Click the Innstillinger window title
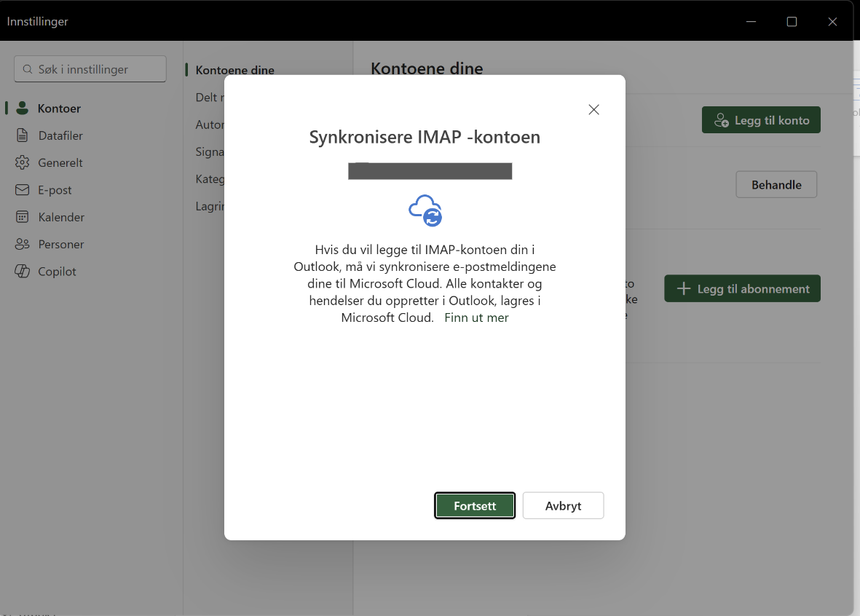Viewport: 860px width, 616px height. click(37, 21)
